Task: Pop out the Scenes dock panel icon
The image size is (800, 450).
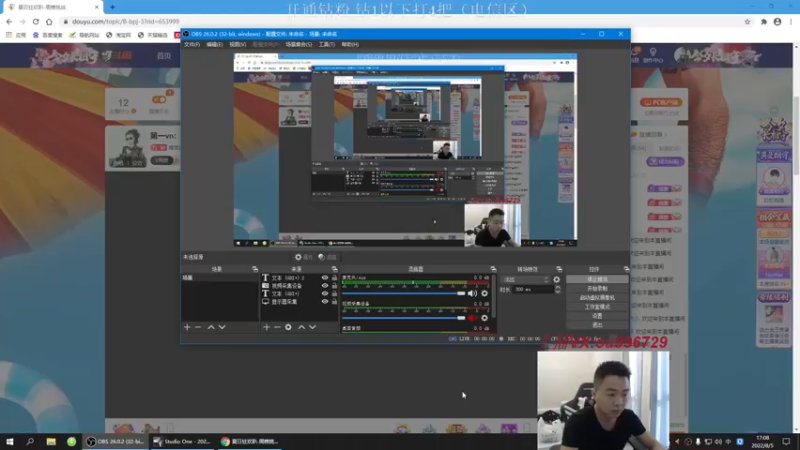Action: [x=255, y=269]
